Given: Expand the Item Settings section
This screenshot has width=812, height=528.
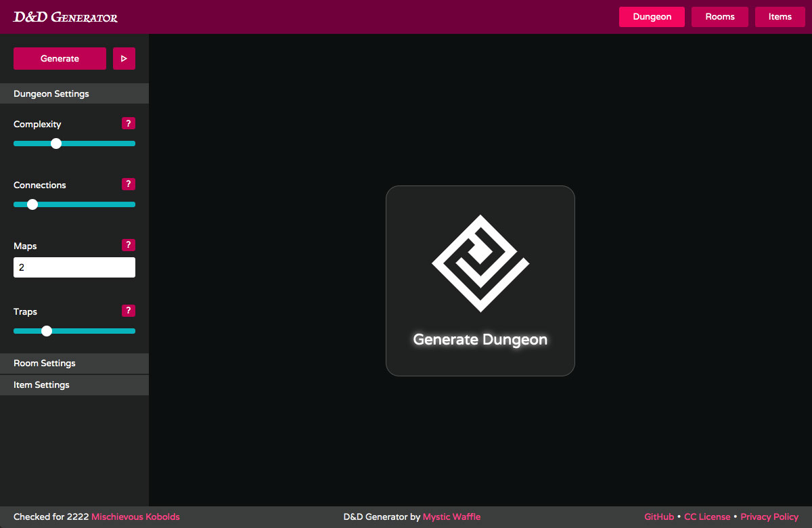Looking at the screenshot, I should pyautogui.click(x=74, y=384).
